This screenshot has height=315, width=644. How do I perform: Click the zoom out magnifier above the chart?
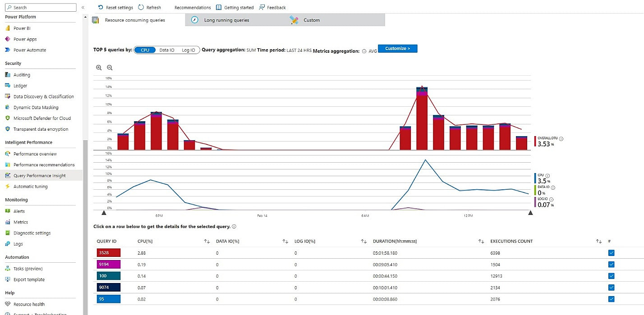click(110, 67)
